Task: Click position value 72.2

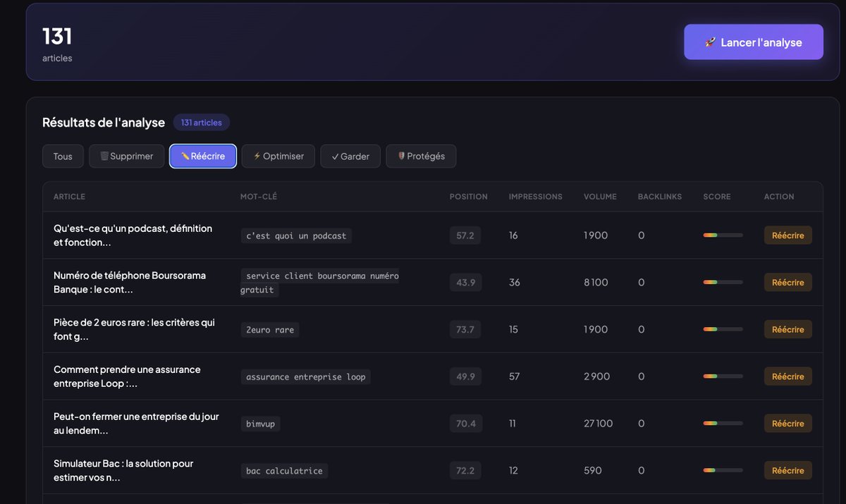Action: [465, 470]
